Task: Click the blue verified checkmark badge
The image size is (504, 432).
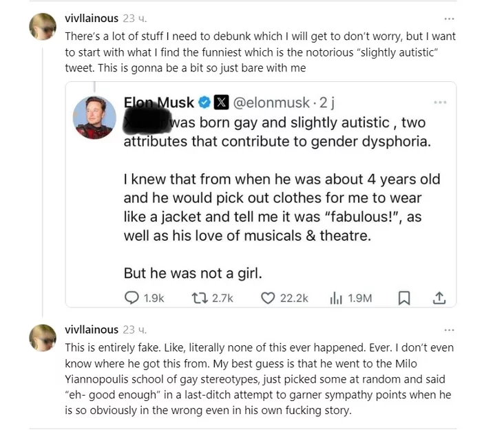Action: tap(204, 103)
